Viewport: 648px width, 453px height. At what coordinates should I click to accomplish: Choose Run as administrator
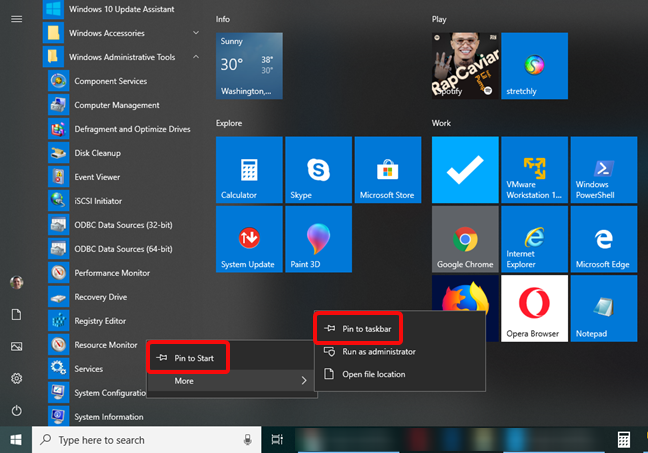pos(378,351)
